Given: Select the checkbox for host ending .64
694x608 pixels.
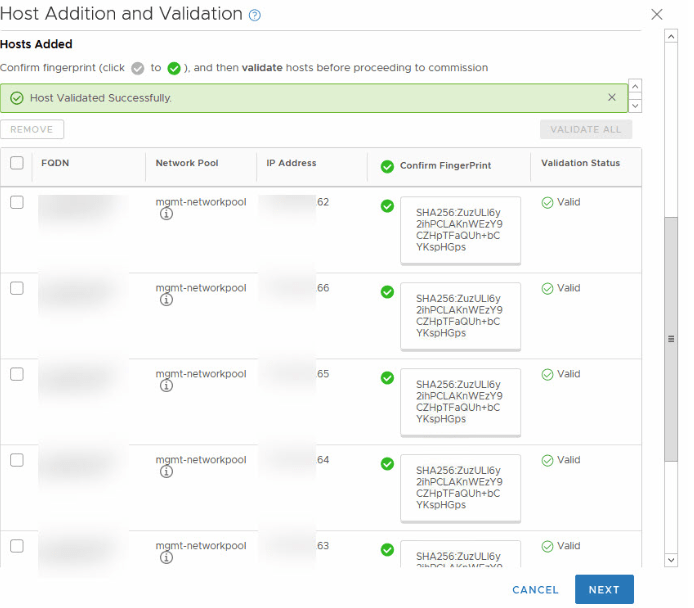Looking at the screenshot, I should (x=17, y=460).
